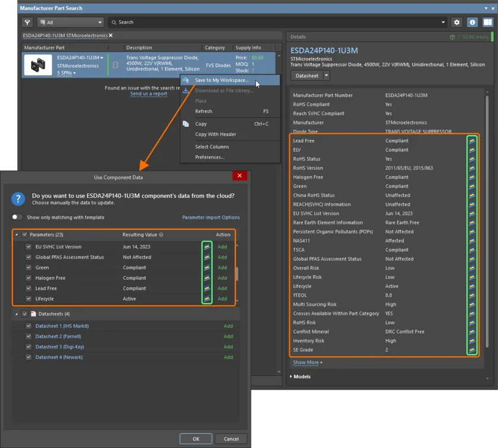Click parameter icon beside YTEOL in Details
The image size is (498, 448).
pyautogui.click(x=472, y=295)
